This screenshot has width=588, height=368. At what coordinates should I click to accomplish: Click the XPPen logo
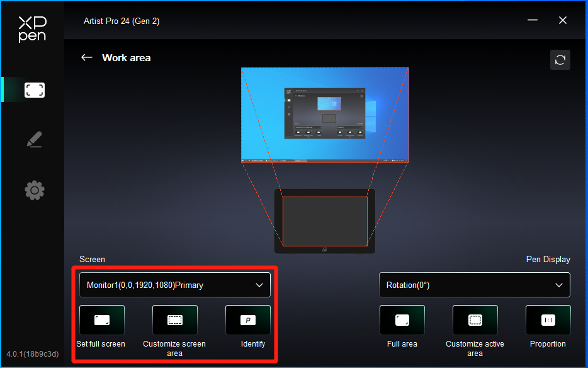(x=32, y=29)
